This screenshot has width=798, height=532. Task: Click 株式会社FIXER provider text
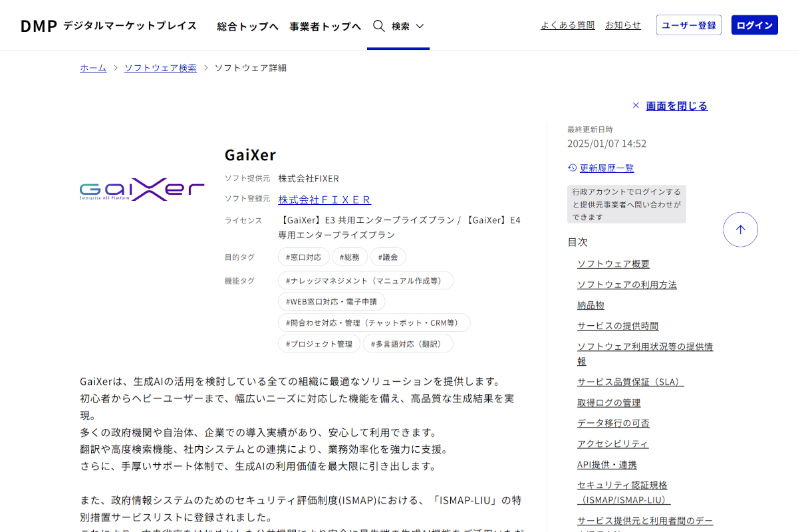tap(309, 178)
